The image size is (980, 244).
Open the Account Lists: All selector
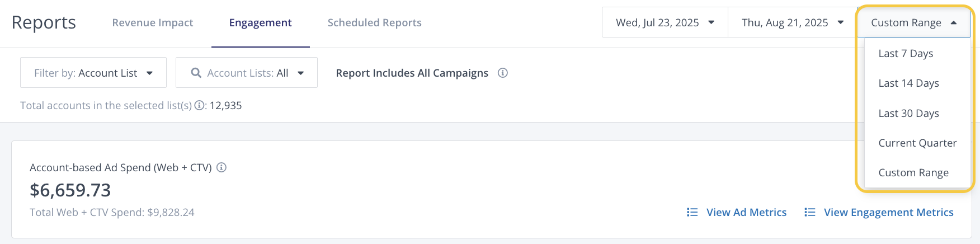(247, 73)
